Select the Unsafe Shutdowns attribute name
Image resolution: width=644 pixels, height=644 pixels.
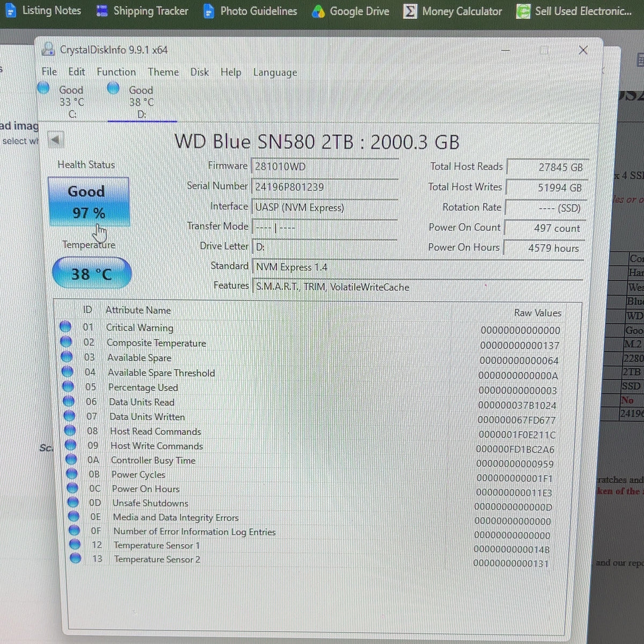(x=150, y=503)
